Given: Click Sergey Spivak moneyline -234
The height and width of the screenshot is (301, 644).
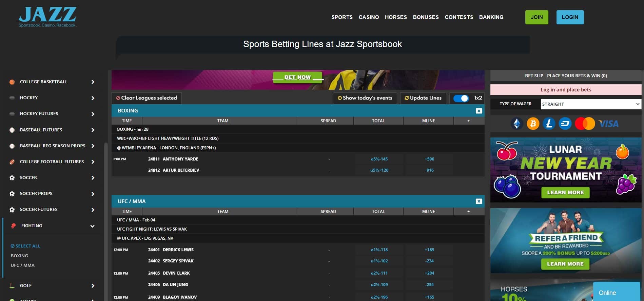Looking at the screenshot, I should [x=429, y=261].
